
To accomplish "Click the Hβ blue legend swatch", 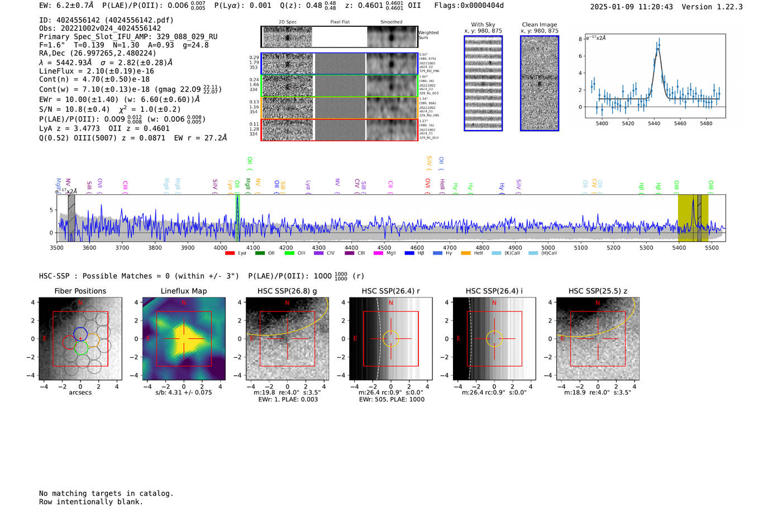I will pyautogui.click(x=410, y=253).
